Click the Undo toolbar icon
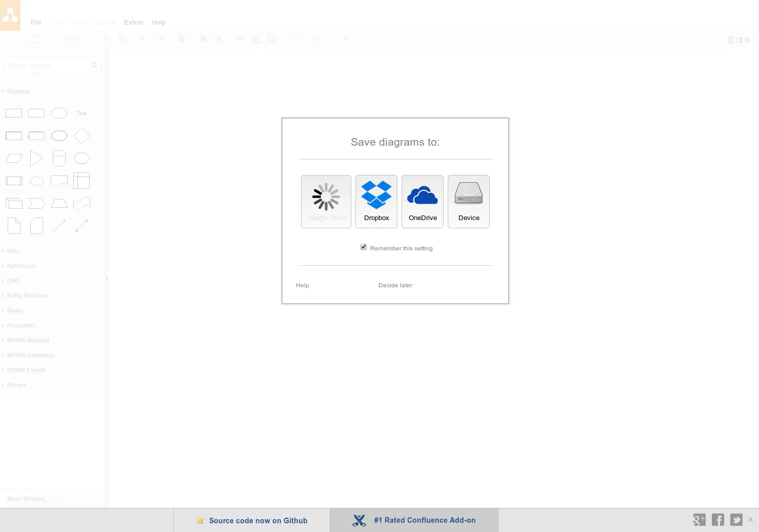The image size is (759, 532). [143, 39]
